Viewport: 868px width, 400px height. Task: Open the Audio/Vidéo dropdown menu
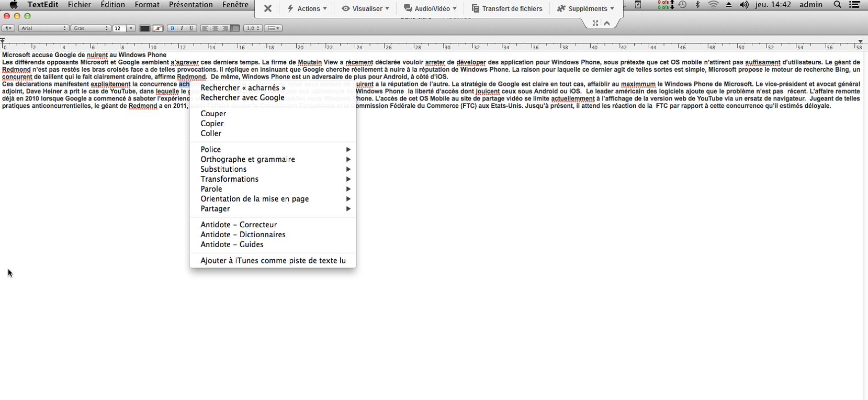click(430, 8)
